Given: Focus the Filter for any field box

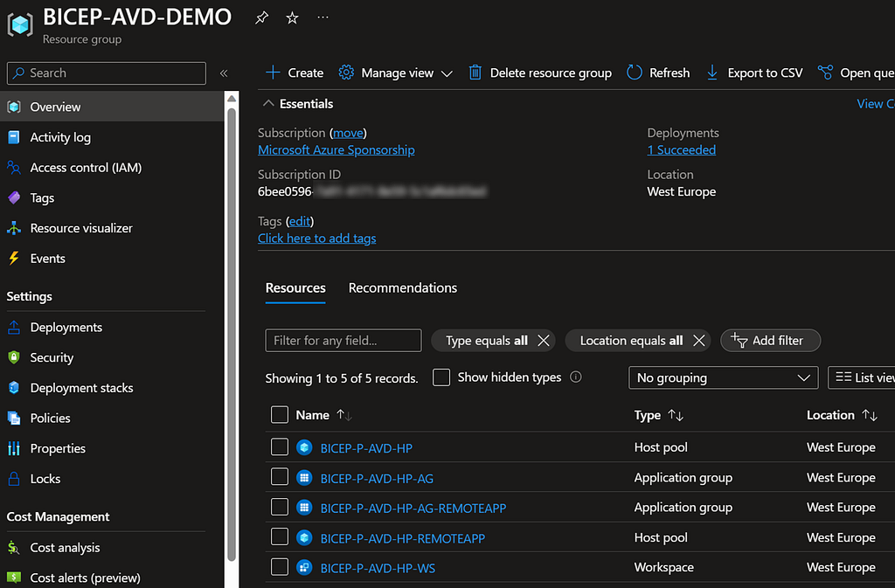Looking at the screenshot, I should pyautogui.click(x=343, y=341).
